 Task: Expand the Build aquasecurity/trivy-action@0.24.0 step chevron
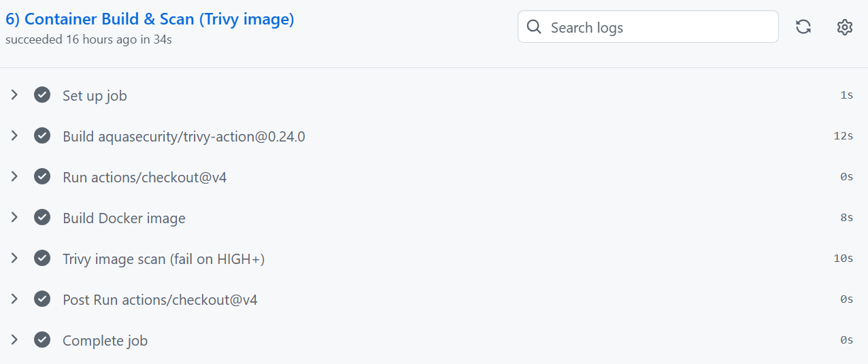click(14, 136)
